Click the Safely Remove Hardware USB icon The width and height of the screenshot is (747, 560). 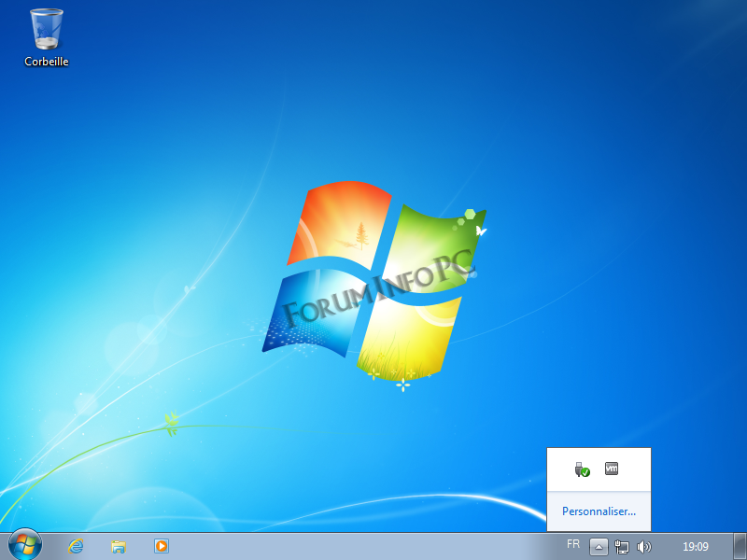pos(582,469)
